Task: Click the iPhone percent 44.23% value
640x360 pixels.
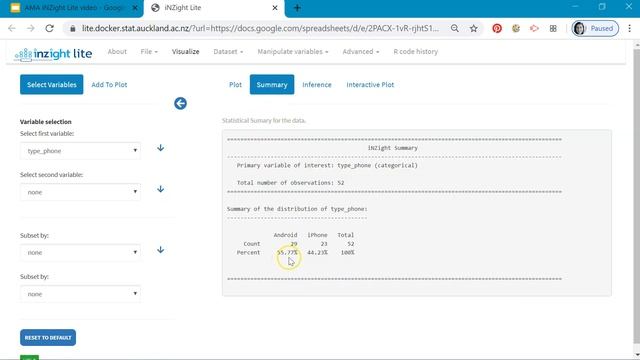Action: tap(317, 252)
